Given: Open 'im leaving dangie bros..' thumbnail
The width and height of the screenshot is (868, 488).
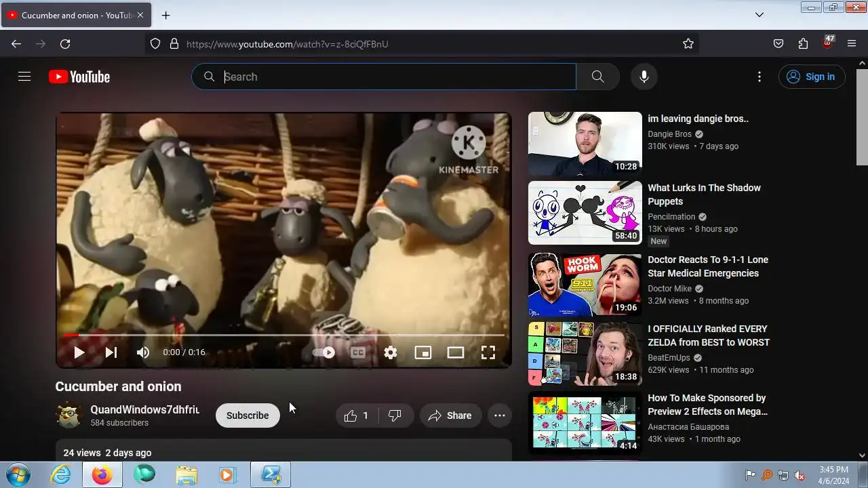Looking at the screenshot, I should pos(585,144).
